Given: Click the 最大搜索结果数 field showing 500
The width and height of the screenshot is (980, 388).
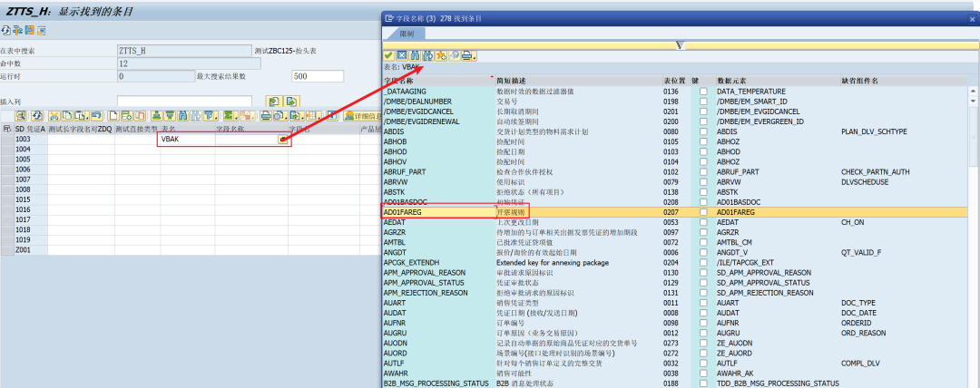Looking at the screenshot, I should pyautogui.click(x=318, y=76).
